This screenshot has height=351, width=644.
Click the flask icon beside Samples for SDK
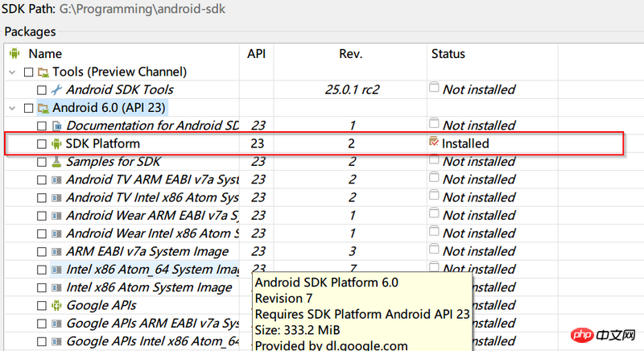click(56, 162)
